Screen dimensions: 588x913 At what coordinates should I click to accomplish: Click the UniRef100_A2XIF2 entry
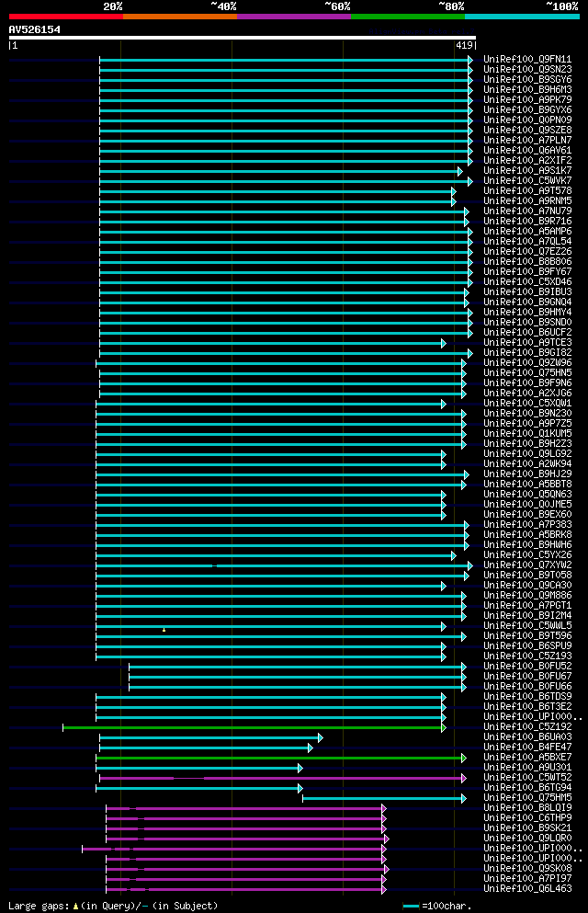click(x=527, y=161)
